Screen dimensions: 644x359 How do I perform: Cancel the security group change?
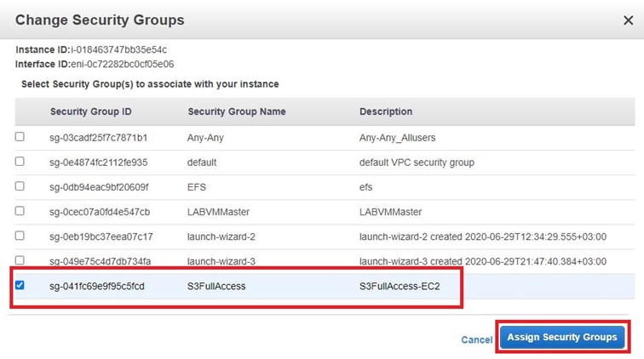tap(476, 339)
